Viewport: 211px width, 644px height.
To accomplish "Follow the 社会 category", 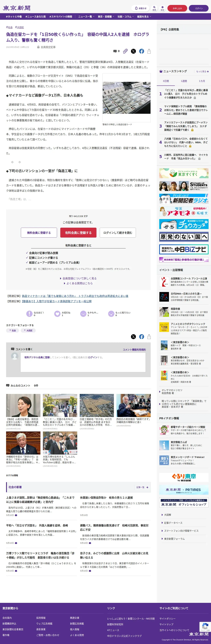I will pos(12,331).
